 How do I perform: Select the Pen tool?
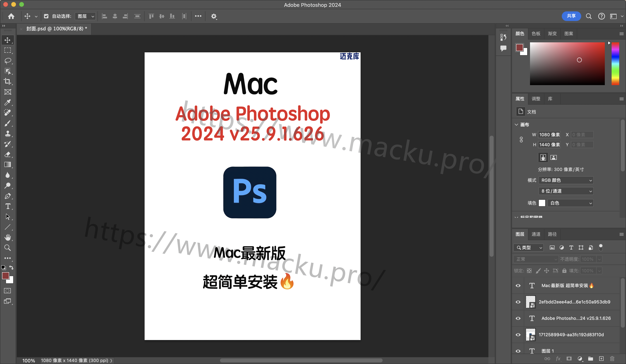7,196
